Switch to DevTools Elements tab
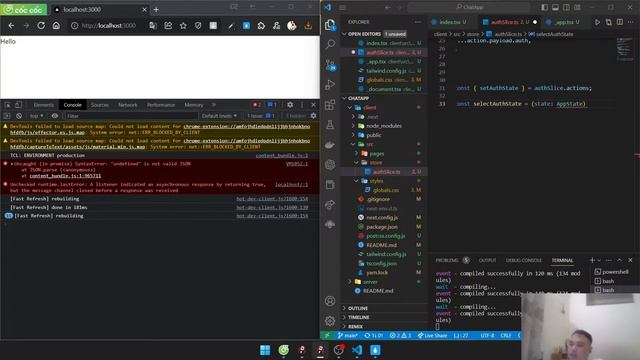The width and height of the screenshot is (640, 360). coord(44,105)
